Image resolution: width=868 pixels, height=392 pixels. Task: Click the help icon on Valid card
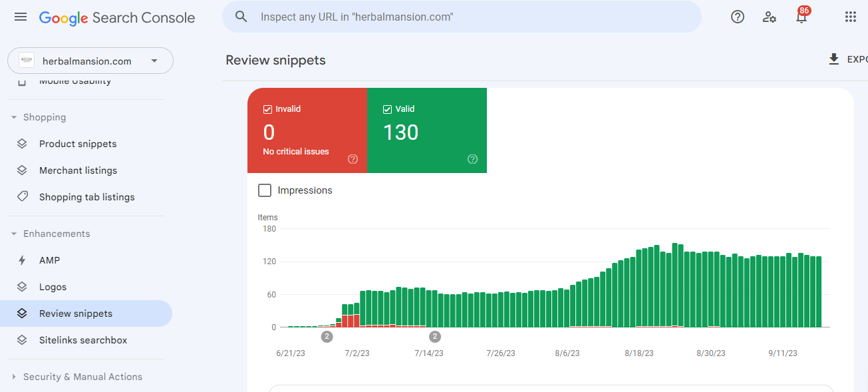(472, 159)
